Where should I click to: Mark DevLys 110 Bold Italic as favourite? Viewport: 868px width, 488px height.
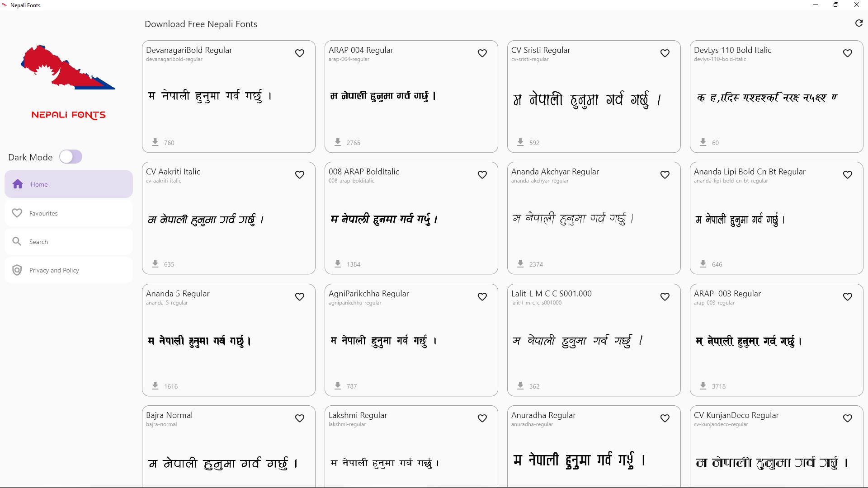click(848, 53)
